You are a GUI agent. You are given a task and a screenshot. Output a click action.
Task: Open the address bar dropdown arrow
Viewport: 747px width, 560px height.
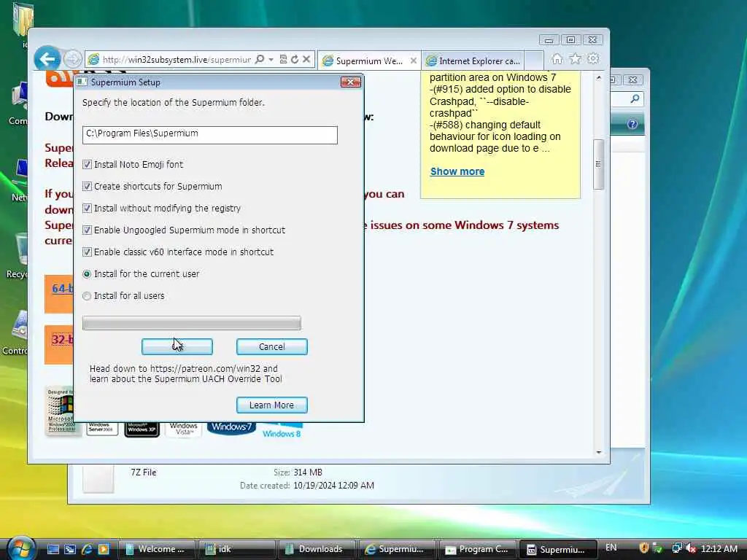[271, 60]
